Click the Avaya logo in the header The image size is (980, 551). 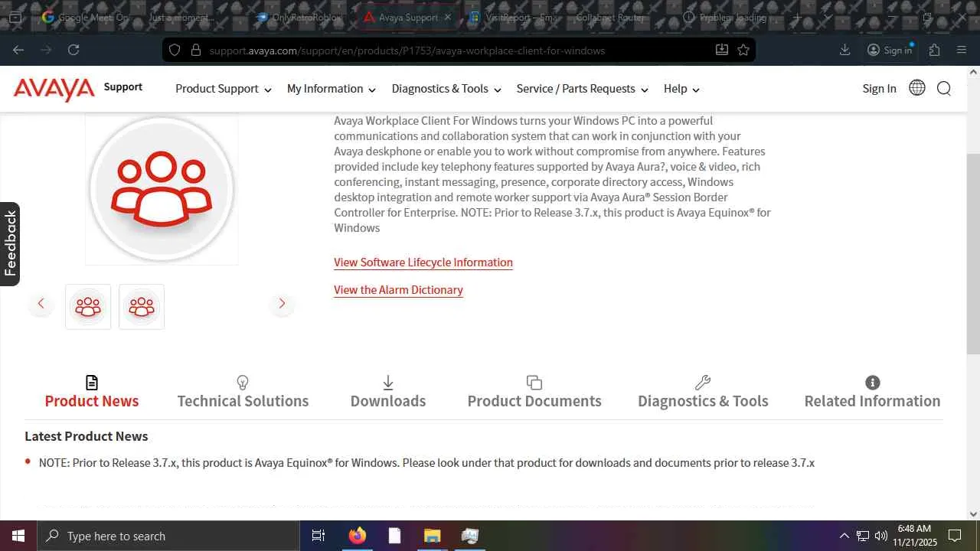click(54, 88)
